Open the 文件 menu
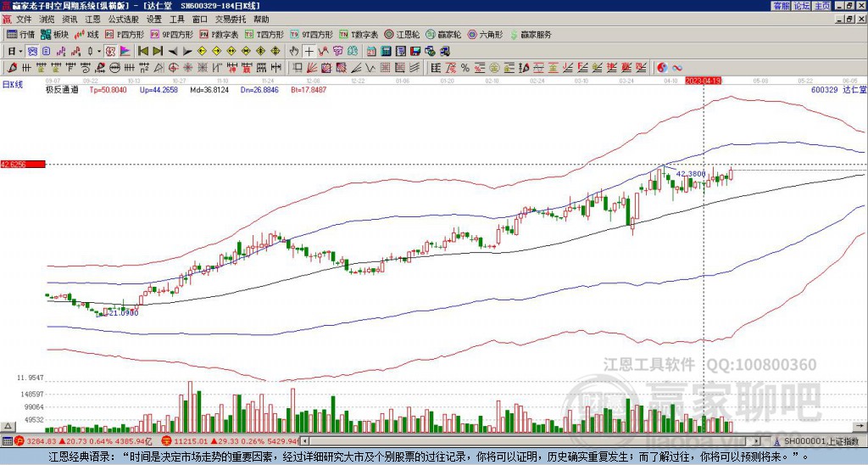This screenshot has height=465, width=868. click(24, 20)
